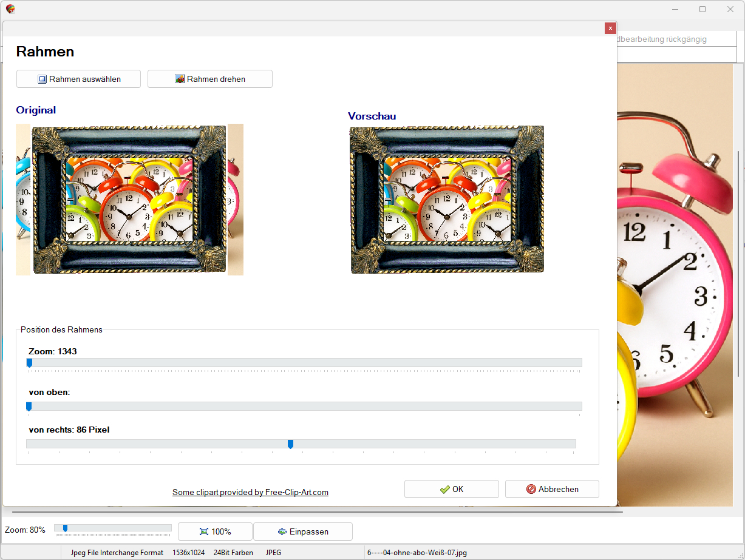Screen dimensions: 745x560
Task: Click the main Zoom 80% slider handle
Action: tap(65, 528)
